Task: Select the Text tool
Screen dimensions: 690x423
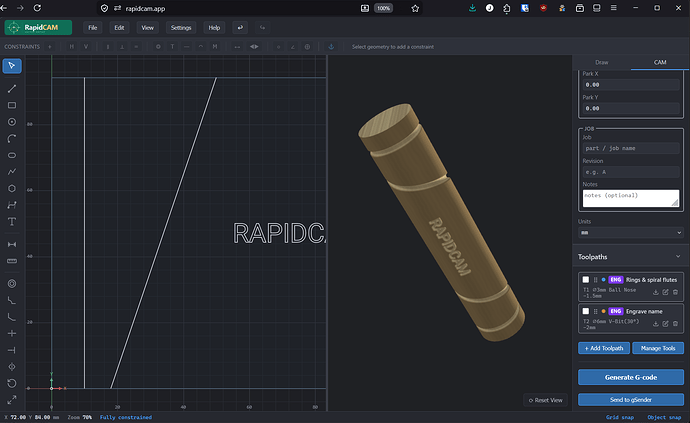Action: [x=12, y=221]
